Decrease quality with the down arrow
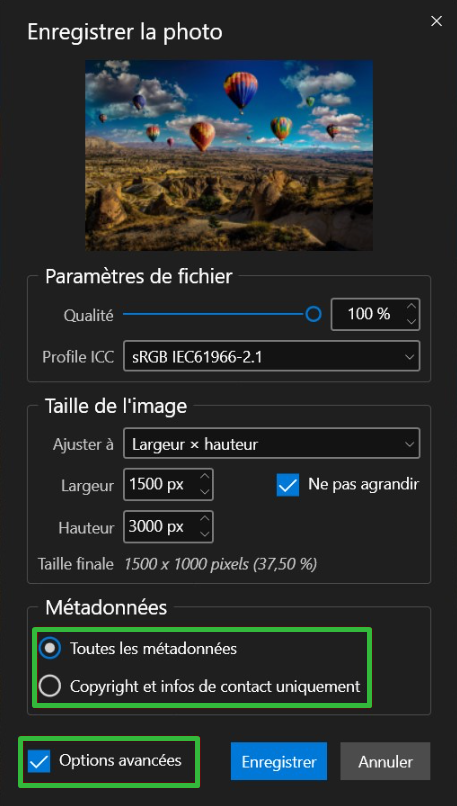457x806 pixels. (x=411, y=321)
